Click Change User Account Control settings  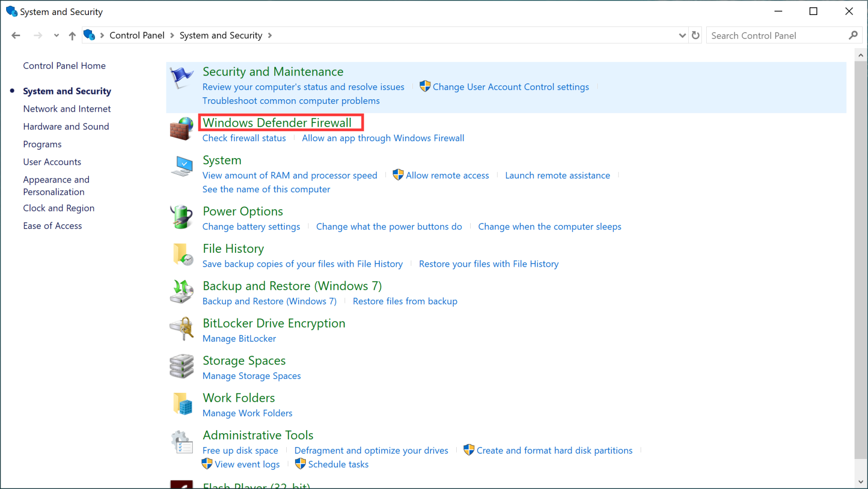click(x=510, y=87)
